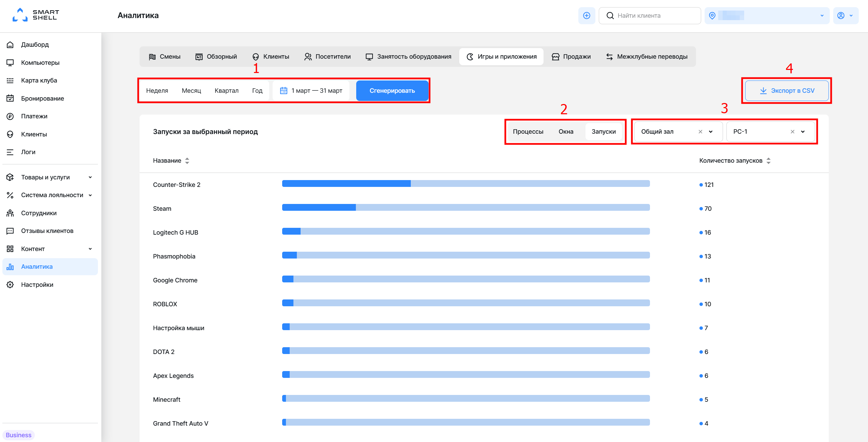Click the Сотрудники people icon
868x442 pixels.
(10, 213)
